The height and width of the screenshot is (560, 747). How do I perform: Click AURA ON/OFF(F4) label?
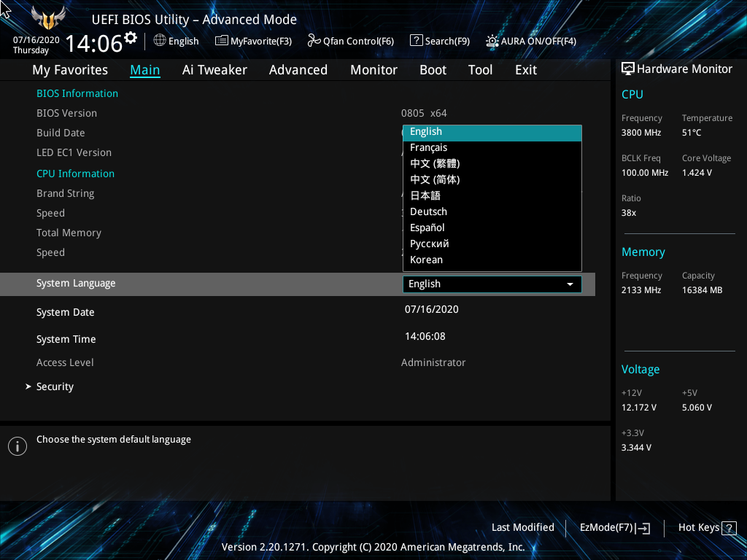(x=538, y=42)
